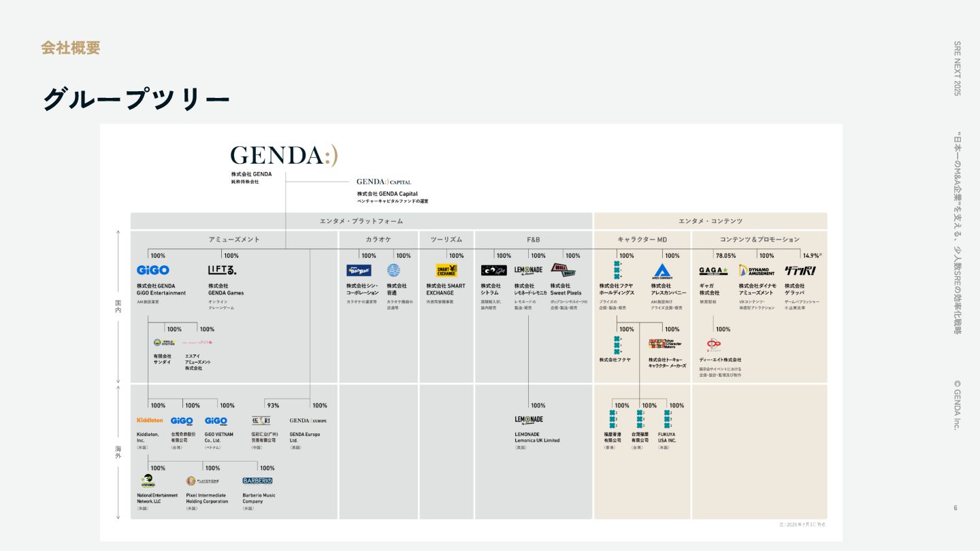Select the blue GiGO logo under アミューズメント
The image size is (980, 551).
click(153, 270)
